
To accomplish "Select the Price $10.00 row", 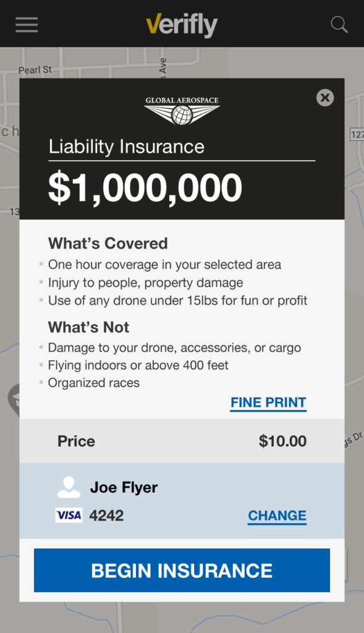I will click(182, 441).
